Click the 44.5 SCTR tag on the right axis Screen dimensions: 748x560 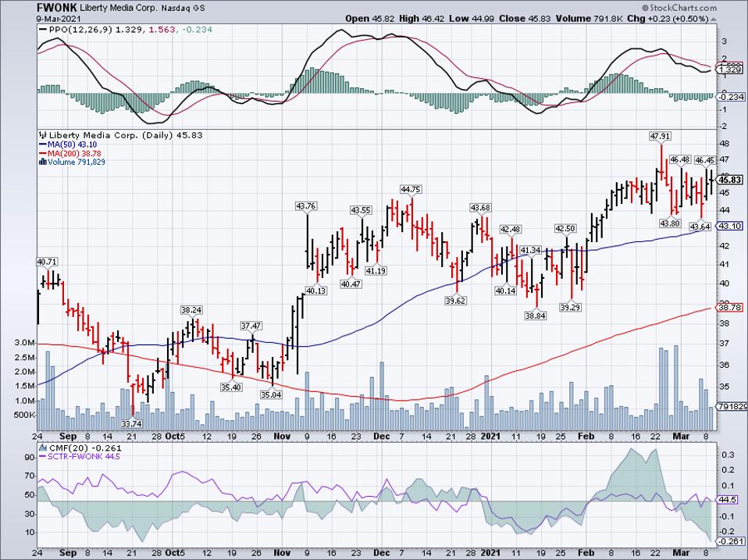[728, 500]
